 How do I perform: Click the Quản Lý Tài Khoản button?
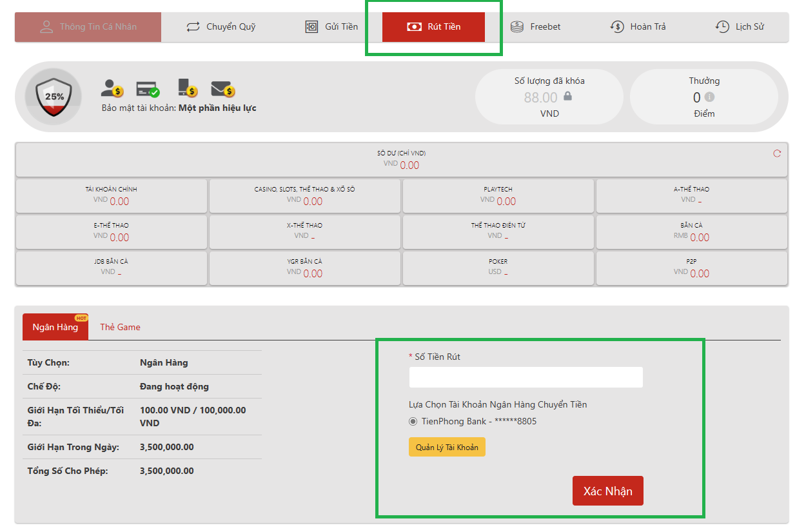pos(447,447)
